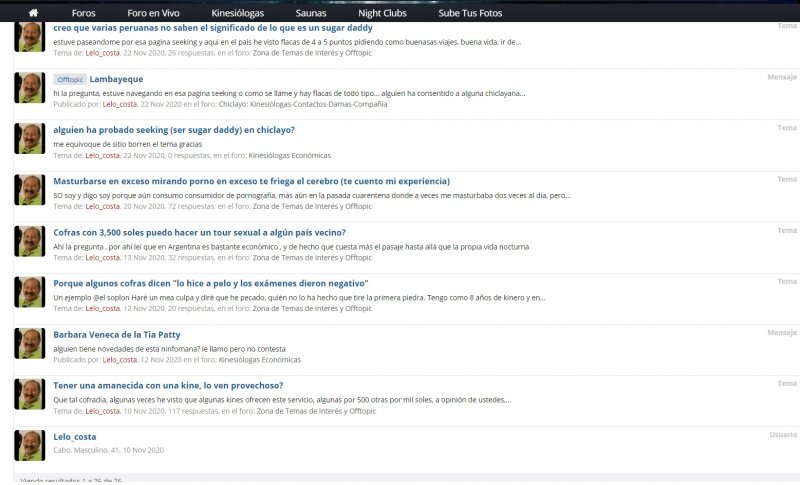Image resolution: width=800 pixels, height=485 pixels.
Task: Click avatar beside the Lambayeque post
Action: click(30, 88)
